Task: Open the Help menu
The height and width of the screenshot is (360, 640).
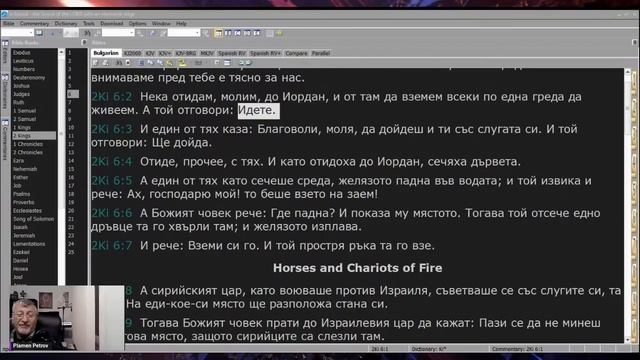Action: 181,24
